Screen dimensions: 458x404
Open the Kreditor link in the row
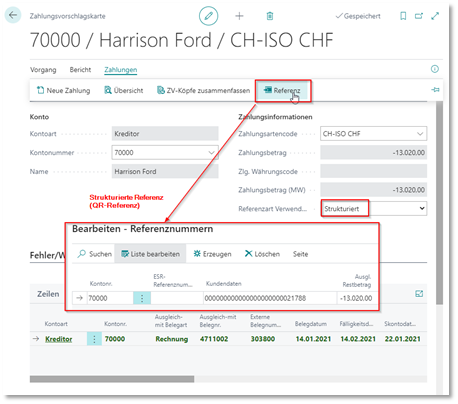pos(59,339)
